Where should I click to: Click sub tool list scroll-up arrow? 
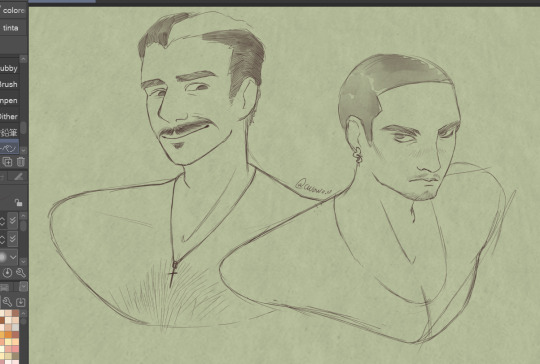23,59
